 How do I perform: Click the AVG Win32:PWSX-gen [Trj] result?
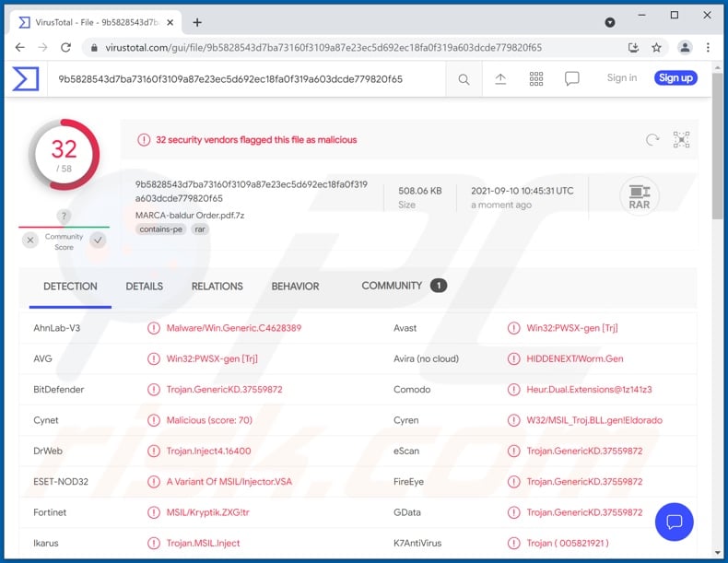pos(212,358)
